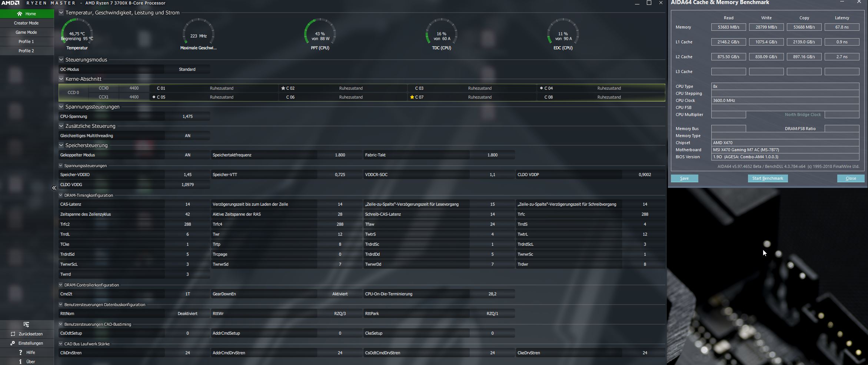Click ClkDrvStren value 24
The width and height of the screenshot is (868, 365).
click(x=187, y=353)
